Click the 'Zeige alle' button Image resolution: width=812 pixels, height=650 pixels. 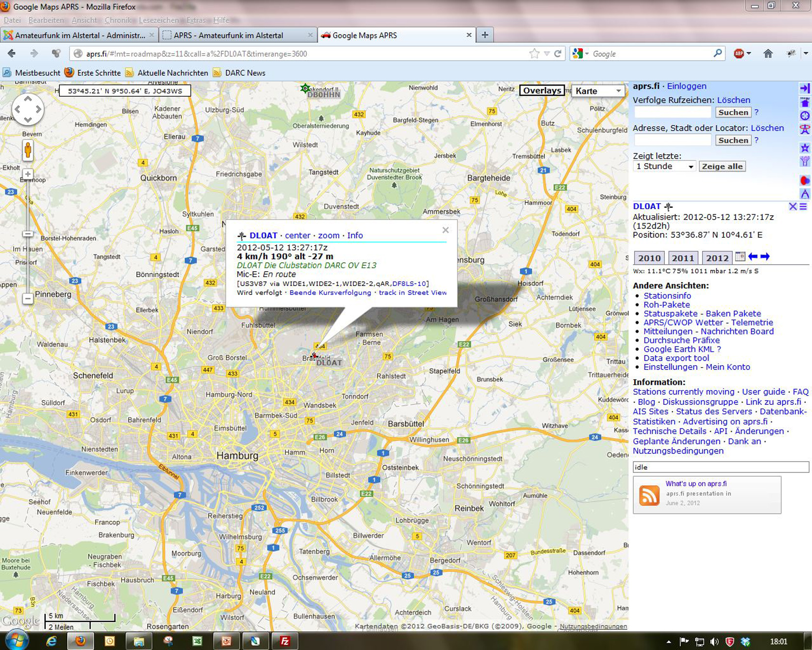[722, 167]
